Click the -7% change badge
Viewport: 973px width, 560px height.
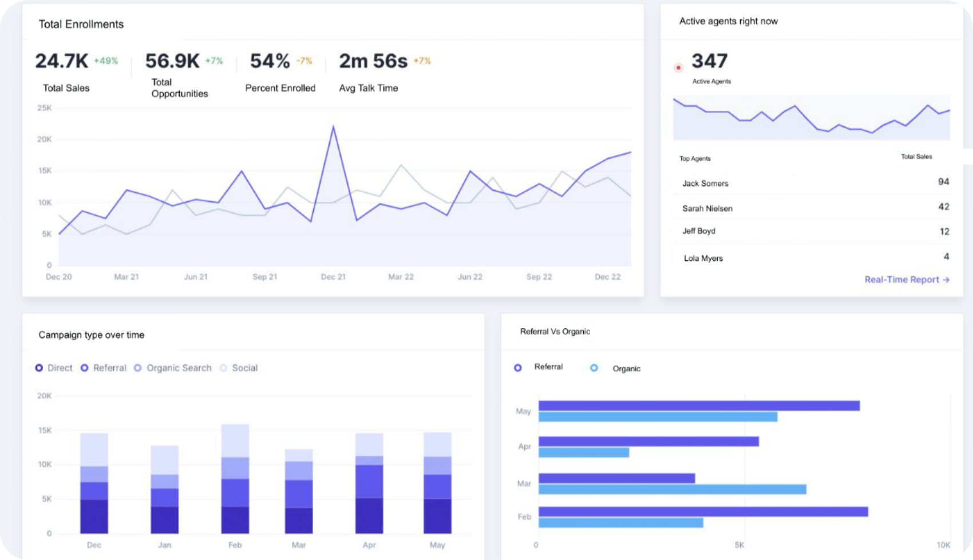coord(304,61)
